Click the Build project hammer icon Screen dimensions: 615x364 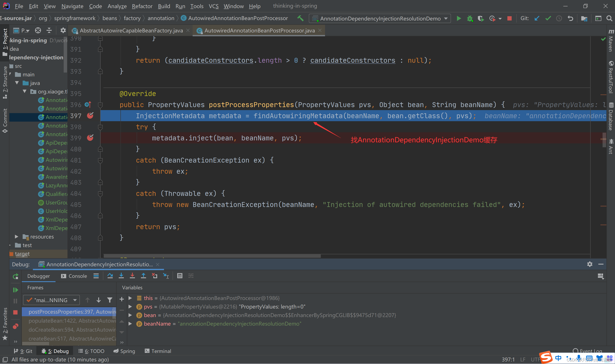pos(300,18)
